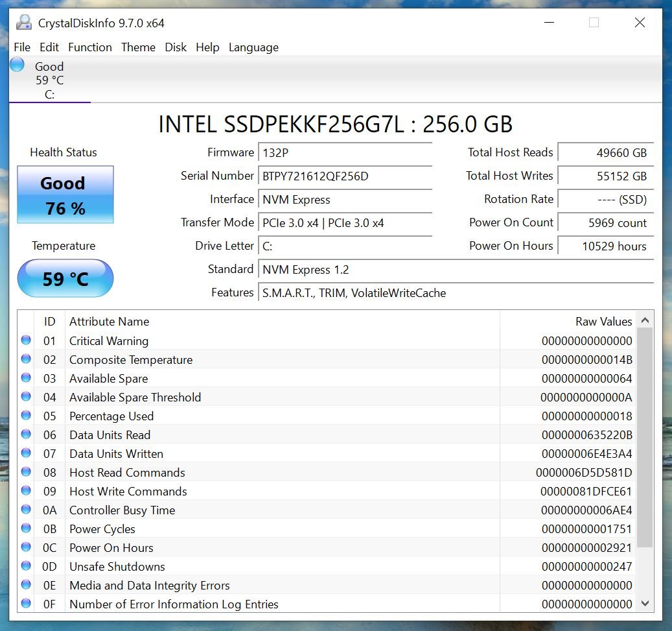Screen dimensions: 672x631
Task: Select the Percentage Used attribute name
Action: click(111, 416)
